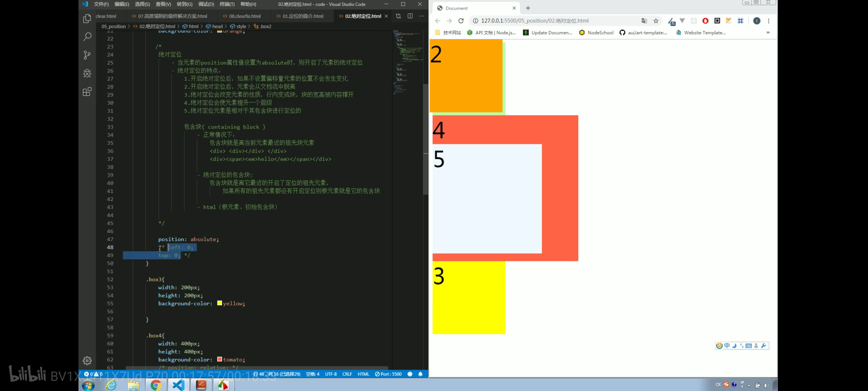
Task: Split the editor to the right
Action: pos(410,16)
